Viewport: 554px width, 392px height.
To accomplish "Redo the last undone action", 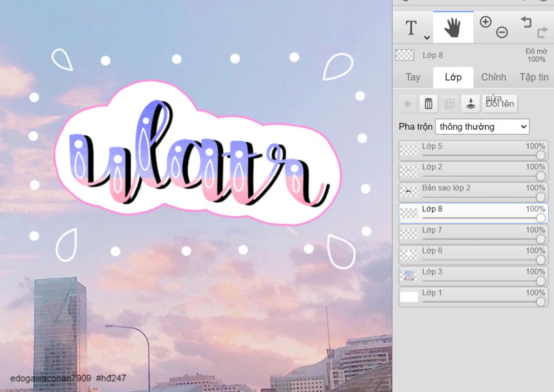I will pyautogui.click(x=542, y=32).
